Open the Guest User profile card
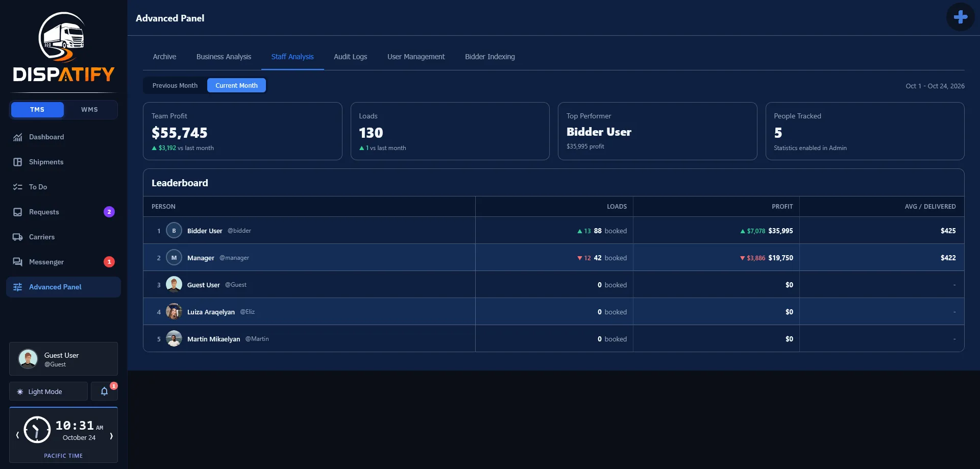Screen dimensions: 980x469 coord(63,359)
